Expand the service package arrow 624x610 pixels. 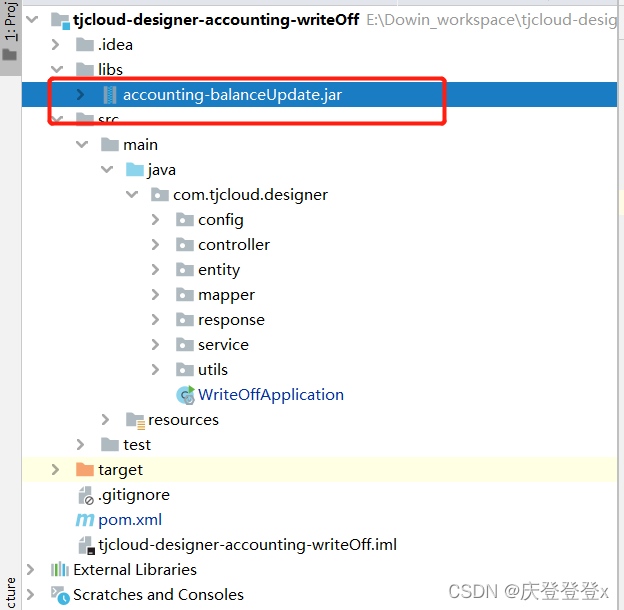[156, 345]
